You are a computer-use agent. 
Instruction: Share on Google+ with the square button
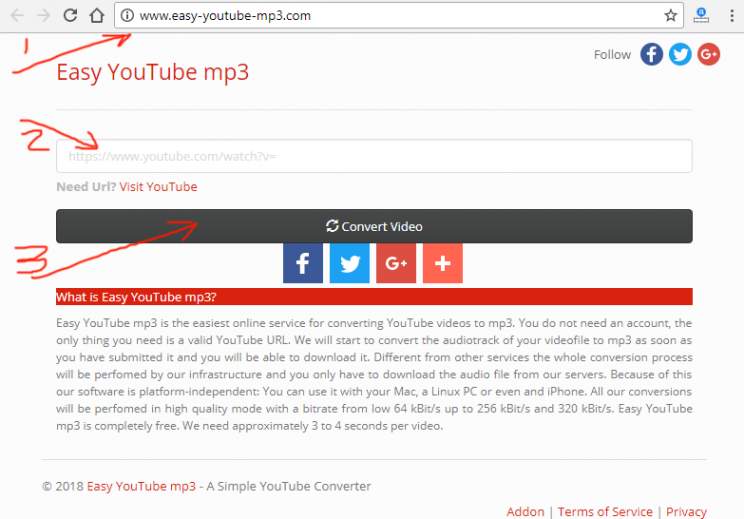point(396,263)
